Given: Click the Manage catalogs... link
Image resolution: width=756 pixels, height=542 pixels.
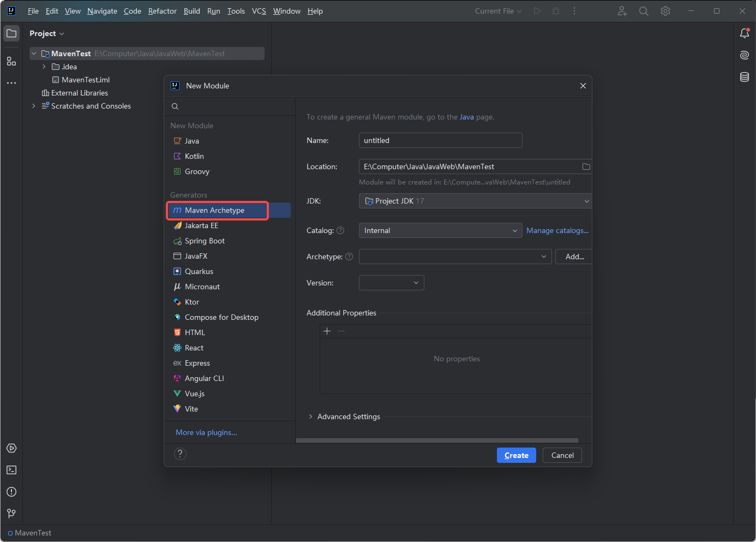Looking at the screenshot, I should pyautogui.click(x=557, y=230).
